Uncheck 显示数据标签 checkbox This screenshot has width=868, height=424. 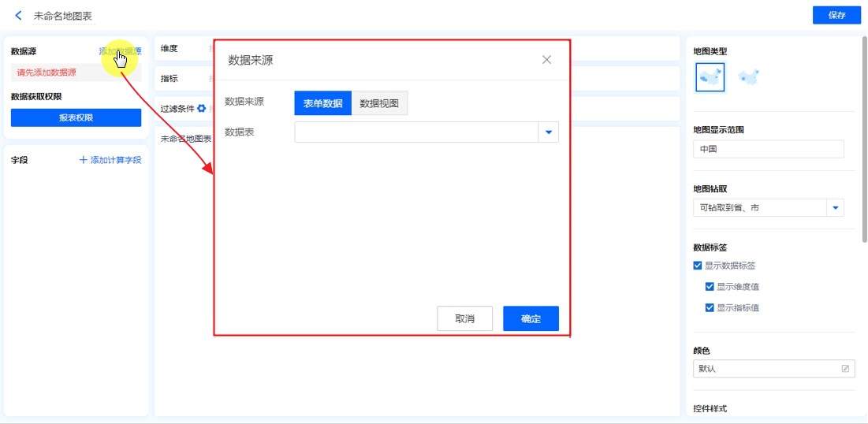(698, 266)
